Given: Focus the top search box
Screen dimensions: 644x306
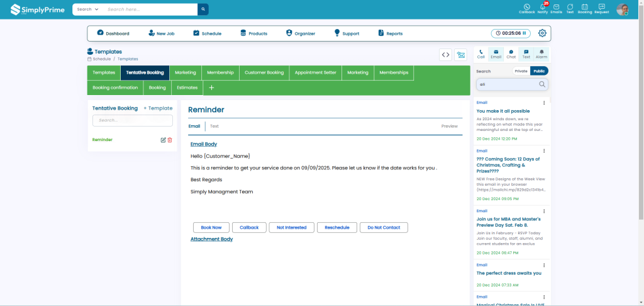Looking at the screenshot, I should (150, 9).
